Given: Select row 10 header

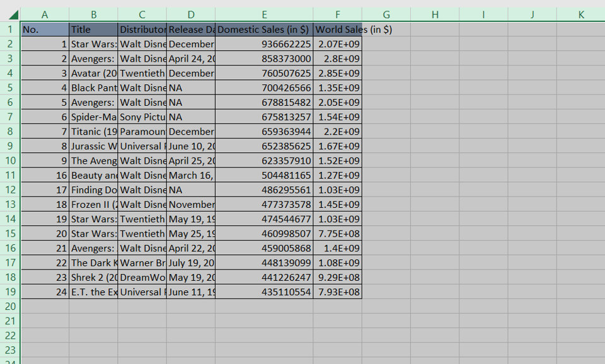Looking at the screenshot, I should [10, 161].
